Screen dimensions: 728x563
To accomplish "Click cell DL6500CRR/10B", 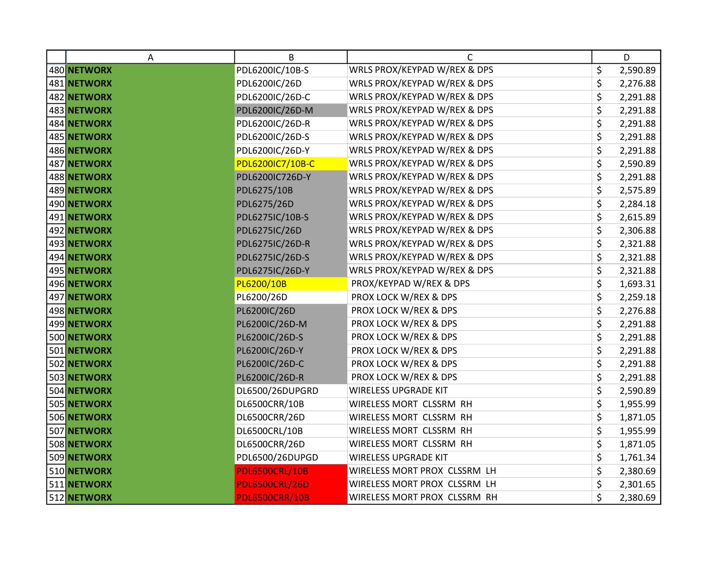I will pyautogui.click(x=291, y=404).
